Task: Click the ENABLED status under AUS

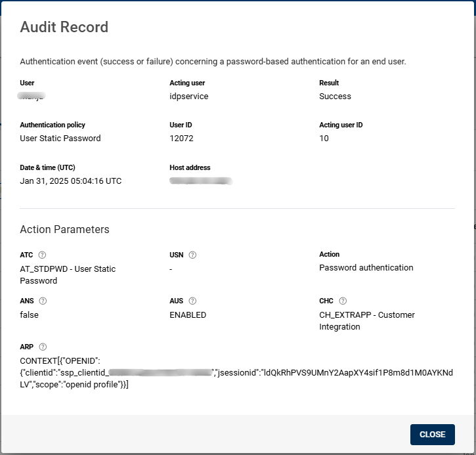Action: (188, 315)
